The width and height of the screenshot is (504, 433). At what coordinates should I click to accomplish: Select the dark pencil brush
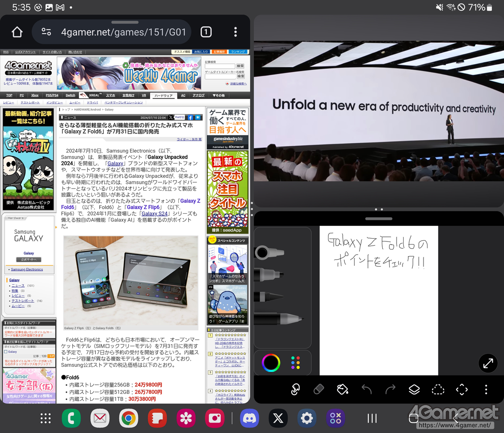269,297
